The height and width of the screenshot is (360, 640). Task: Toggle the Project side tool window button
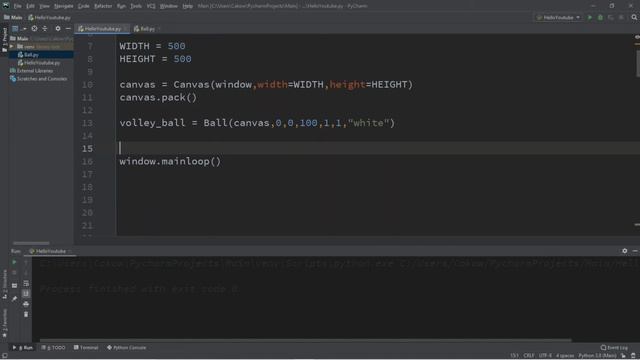(4, 39)
